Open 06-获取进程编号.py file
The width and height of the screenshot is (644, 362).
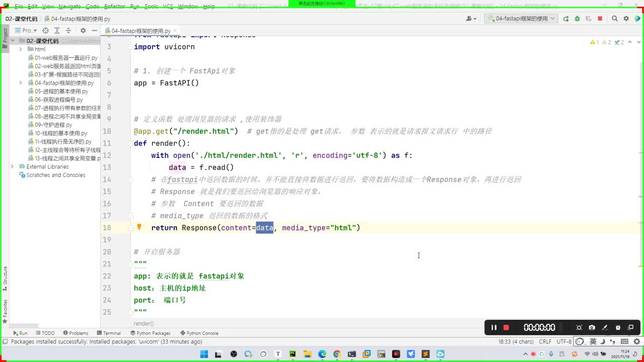point(55,100)
